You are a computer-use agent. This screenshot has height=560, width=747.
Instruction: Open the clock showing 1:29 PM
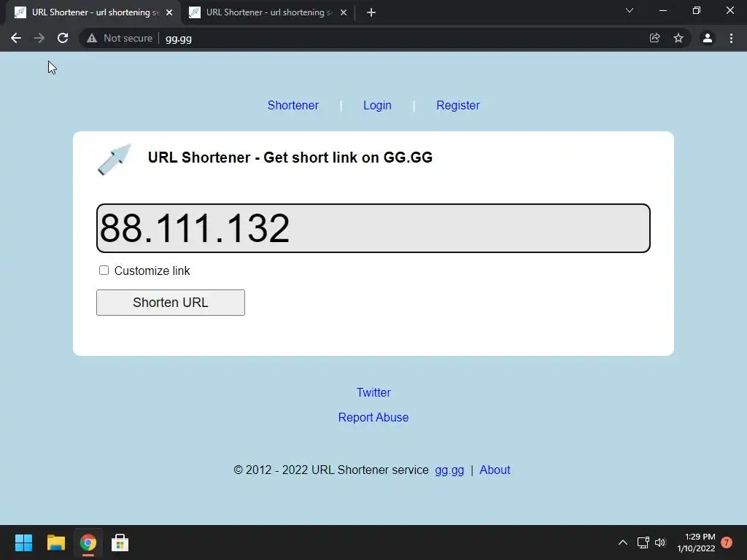tap(696, 542)
